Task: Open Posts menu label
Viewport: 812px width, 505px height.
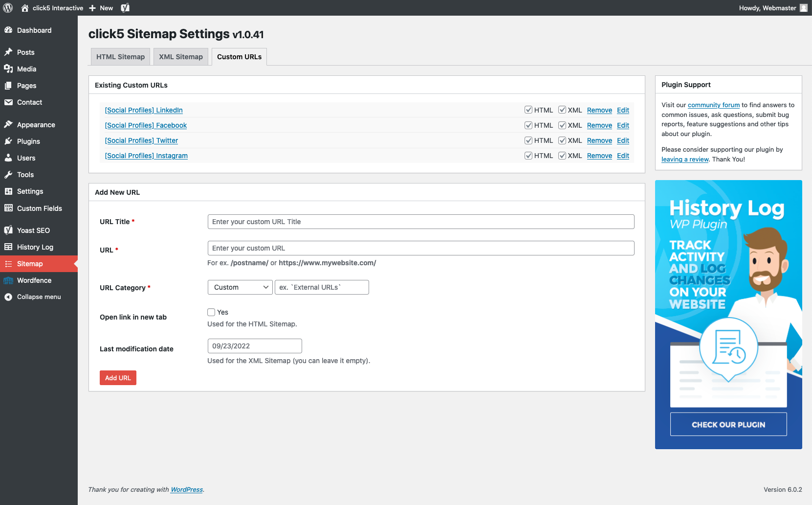Action: pyautogui.click(x=26, y=52)
